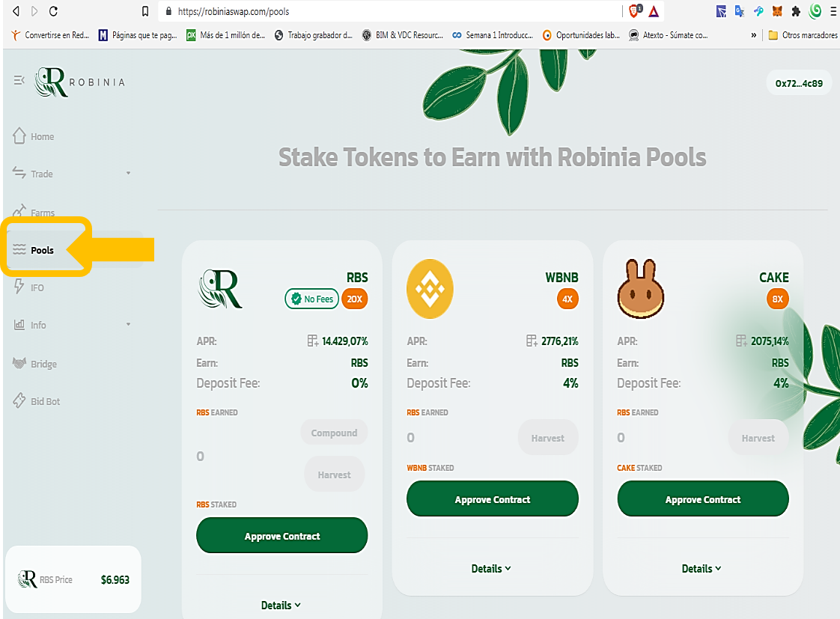Bookmark this page using bookmark icon
The width and height of the screenshot is (840, 619).
pyautogui.click(x=145, y=11)
